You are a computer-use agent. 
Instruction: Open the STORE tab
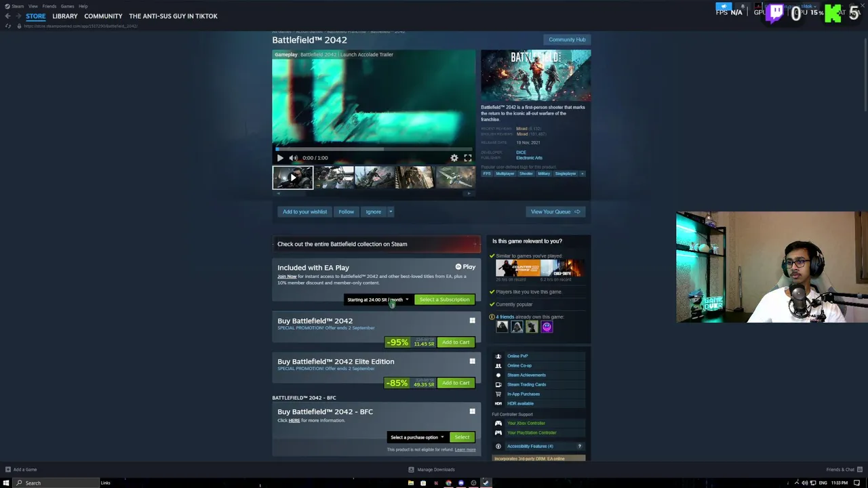36,16
